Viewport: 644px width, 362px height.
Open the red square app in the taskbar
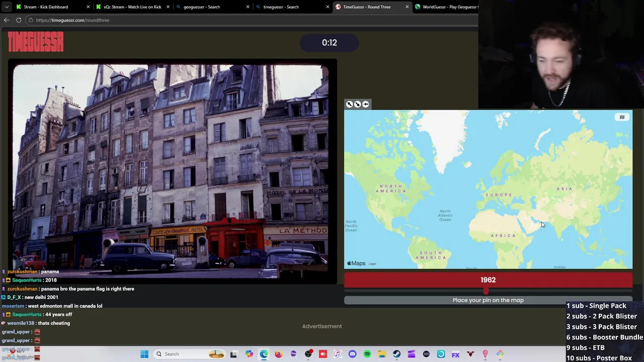(x=323, y=354)
